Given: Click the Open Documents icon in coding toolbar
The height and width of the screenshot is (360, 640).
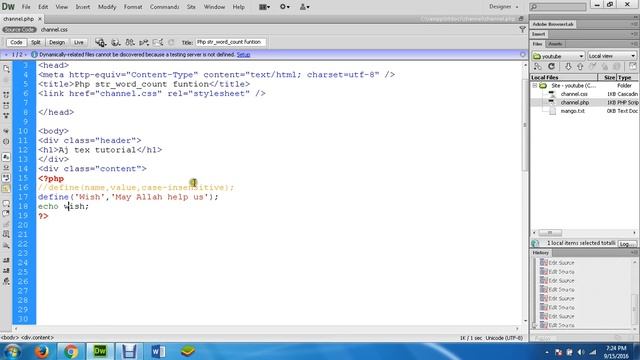Looking at the screenshot, I should 6,69.
